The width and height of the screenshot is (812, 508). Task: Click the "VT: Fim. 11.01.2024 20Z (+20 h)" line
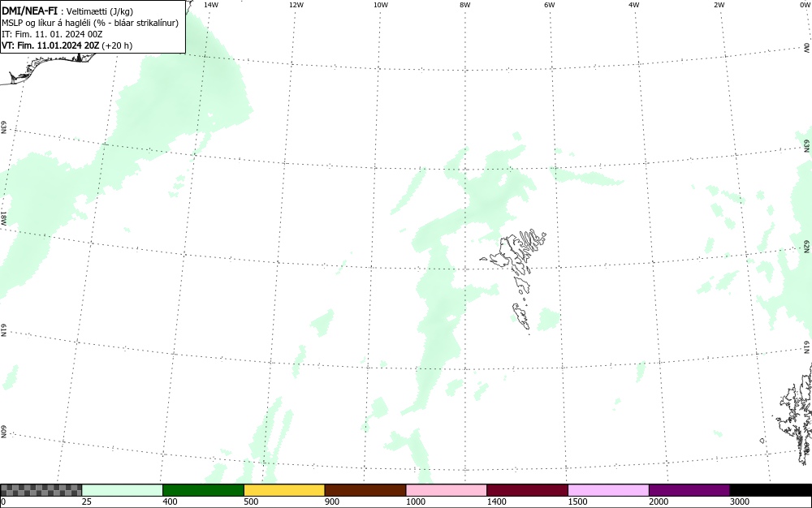click(67, 45)
